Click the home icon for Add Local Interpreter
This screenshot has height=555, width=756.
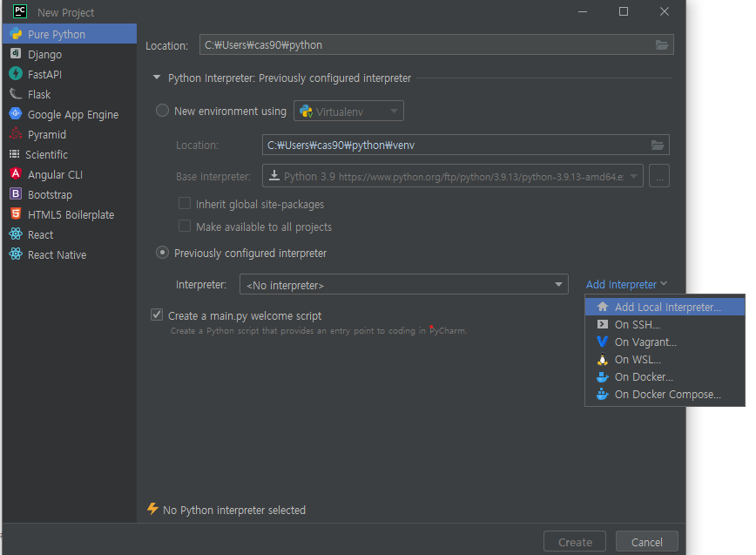(x=602, y=307)
